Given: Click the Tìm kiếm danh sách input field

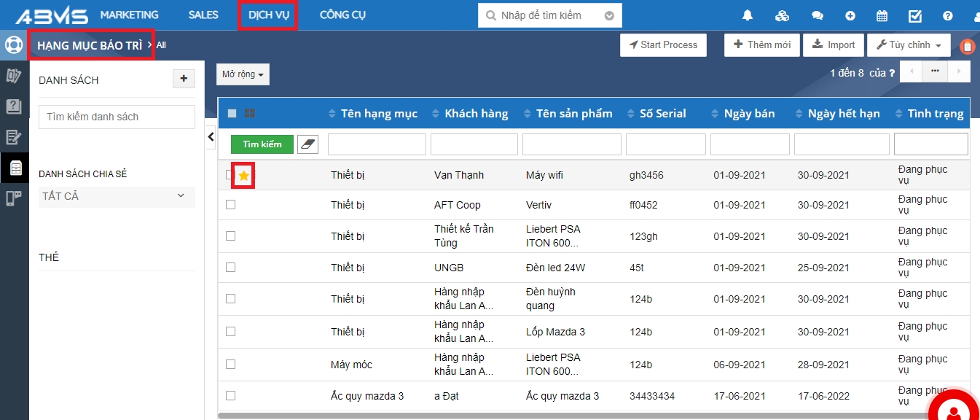Looking at the screenshot, I should [117, 117].
